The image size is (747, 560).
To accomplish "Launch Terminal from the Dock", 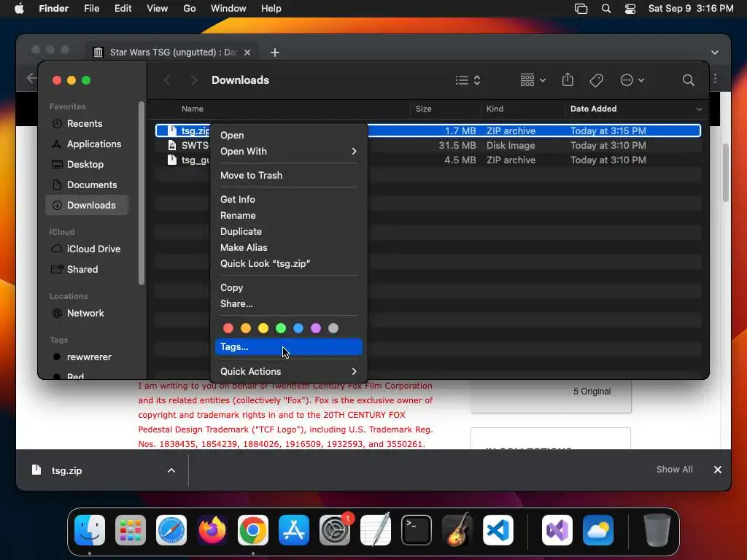I will click(417, 530).
